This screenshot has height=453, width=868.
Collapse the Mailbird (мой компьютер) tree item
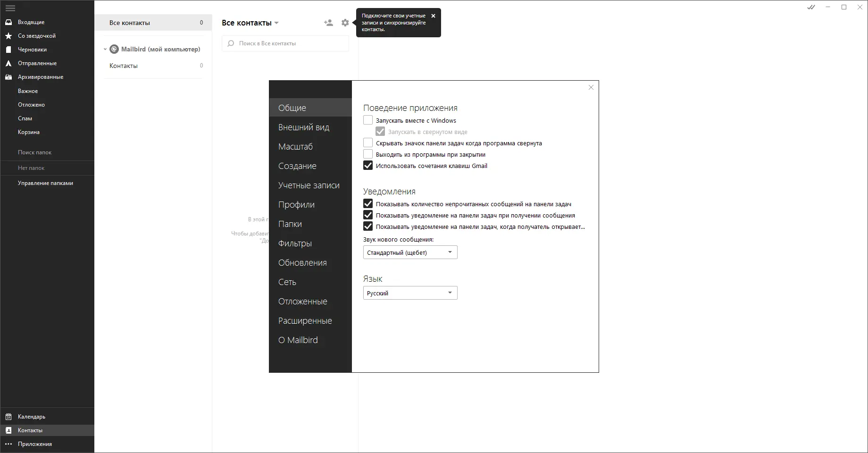click(105, 49)
